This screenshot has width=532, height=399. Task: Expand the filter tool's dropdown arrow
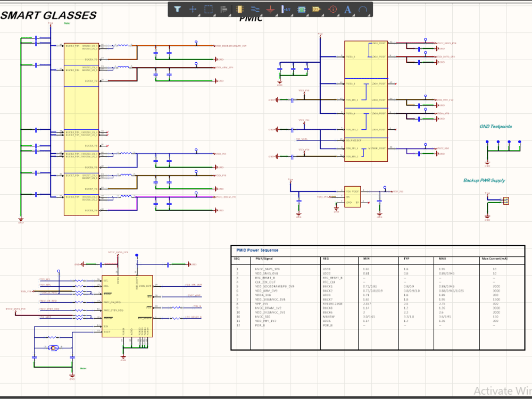point(183,14)
